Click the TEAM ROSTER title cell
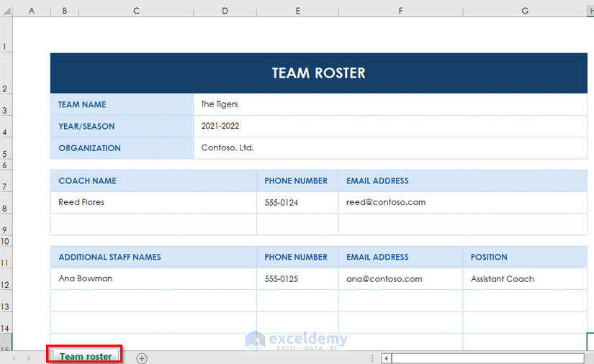The image size is (594, 364). (x=318, y=73)
